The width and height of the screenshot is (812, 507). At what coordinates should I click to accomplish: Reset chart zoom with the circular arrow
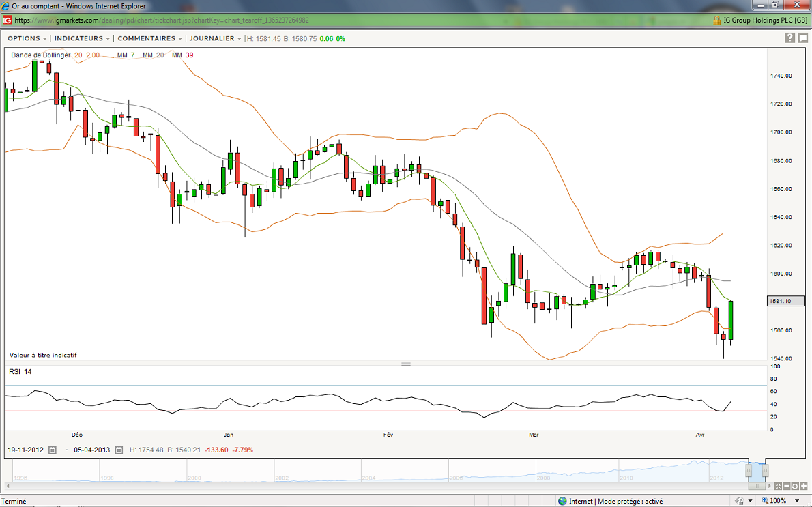794,486
